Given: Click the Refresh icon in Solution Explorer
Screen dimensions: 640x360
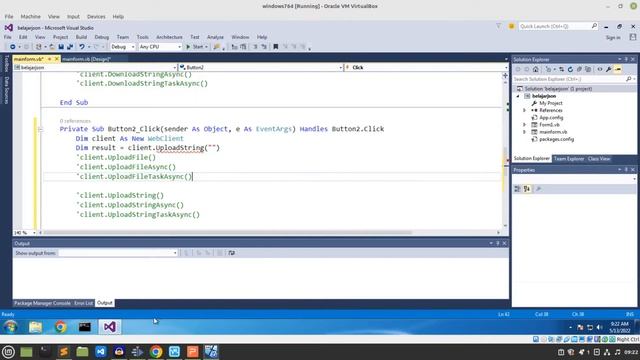Looking at the screenshot, I should (x=570, y=69).
